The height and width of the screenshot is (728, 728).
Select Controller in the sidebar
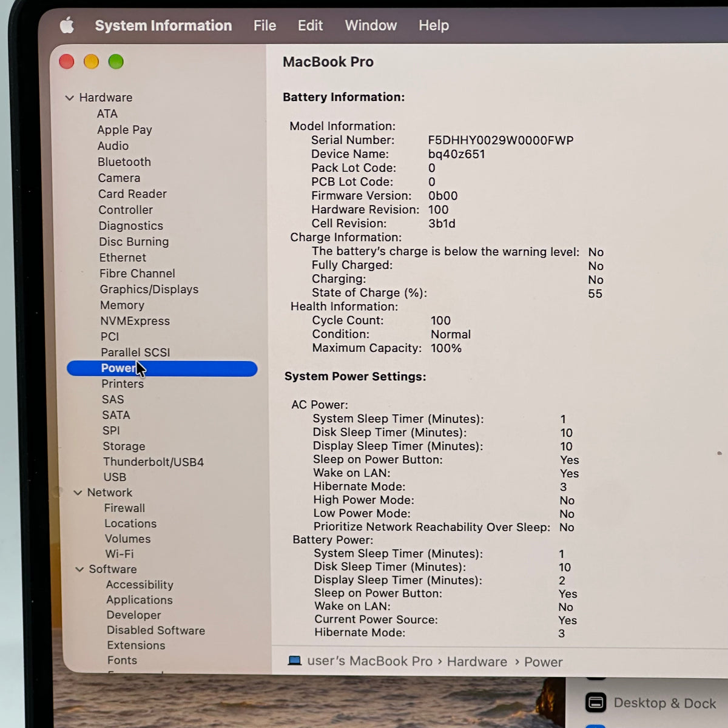coord(126,210)
